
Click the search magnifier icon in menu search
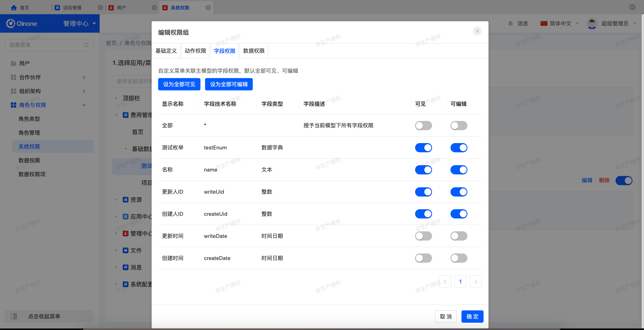coord(86,45)
